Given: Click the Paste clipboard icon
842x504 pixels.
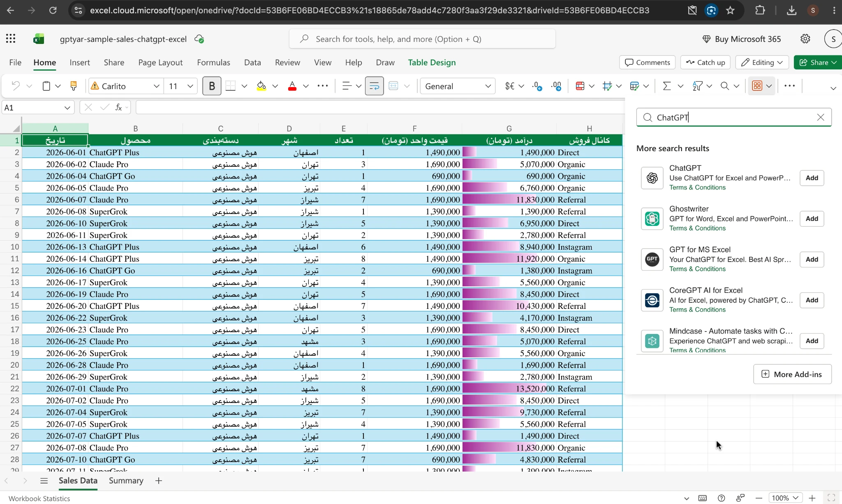Looking at the screenshot, I should [x=46, y=86].
